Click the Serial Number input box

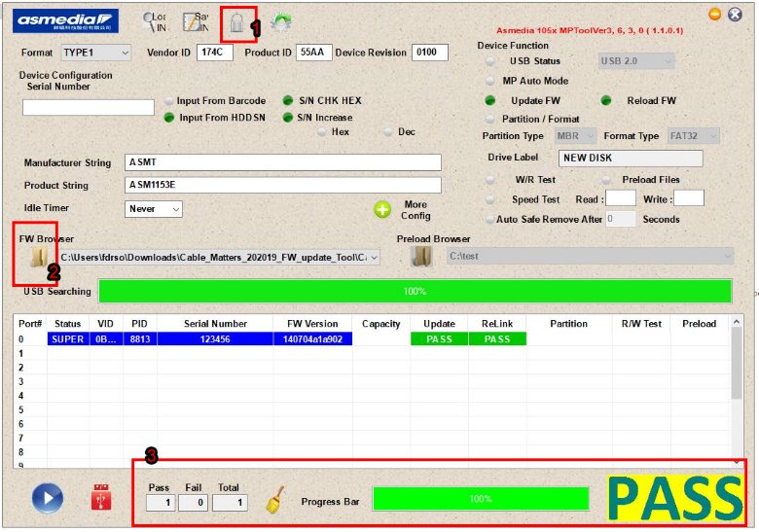(x=89, y=107)
